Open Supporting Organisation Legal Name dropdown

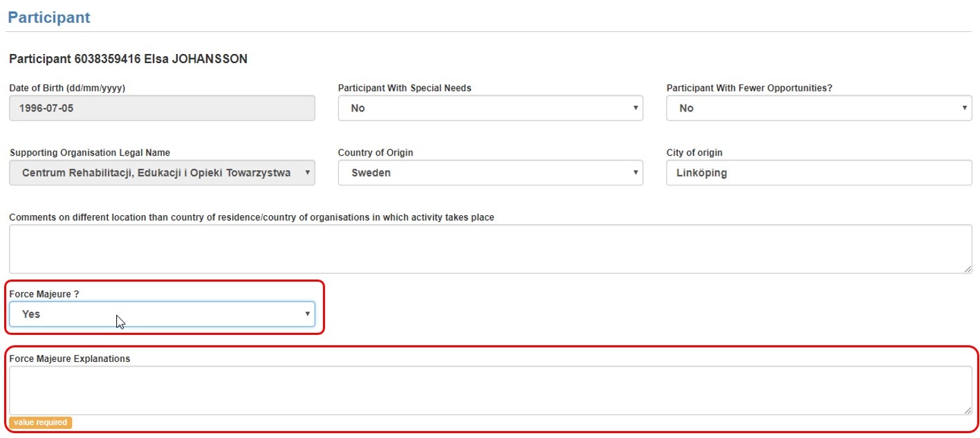(162, 173)
